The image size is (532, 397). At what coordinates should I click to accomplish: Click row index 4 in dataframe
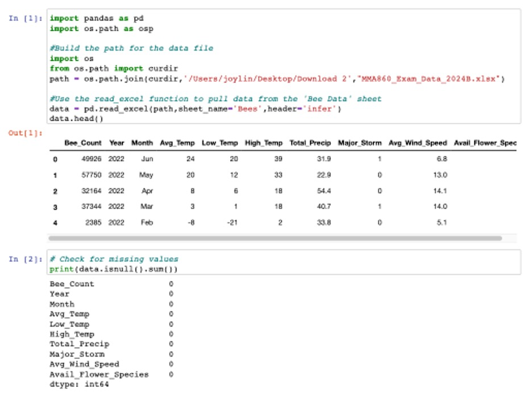coord(55,223)
